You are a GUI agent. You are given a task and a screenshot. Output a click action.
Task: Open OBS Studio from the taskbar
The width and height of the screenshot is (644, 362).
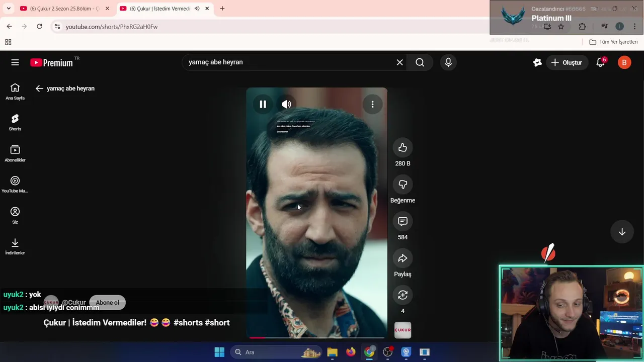[x=388, y=352]
